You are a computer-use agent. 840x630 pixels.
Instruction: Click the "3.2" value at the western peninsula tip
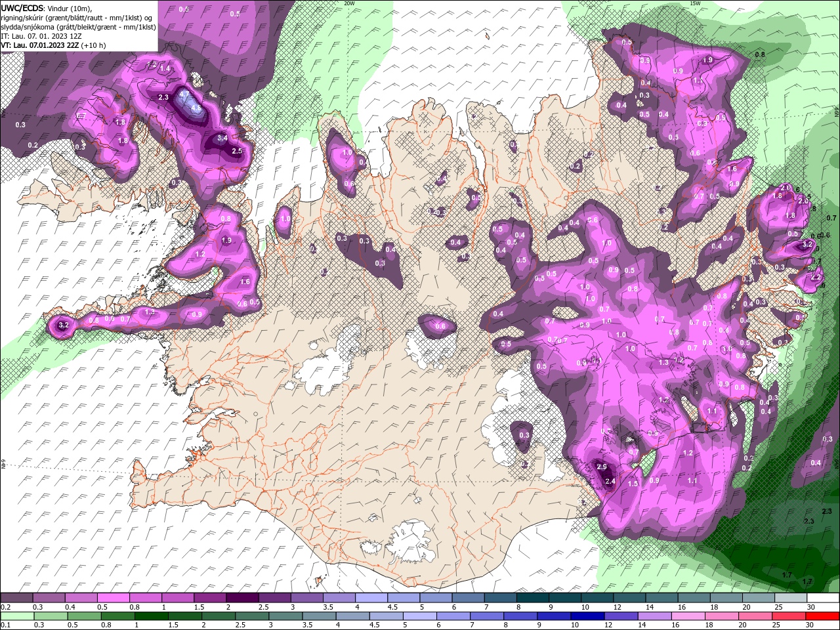tap(64, 325)
